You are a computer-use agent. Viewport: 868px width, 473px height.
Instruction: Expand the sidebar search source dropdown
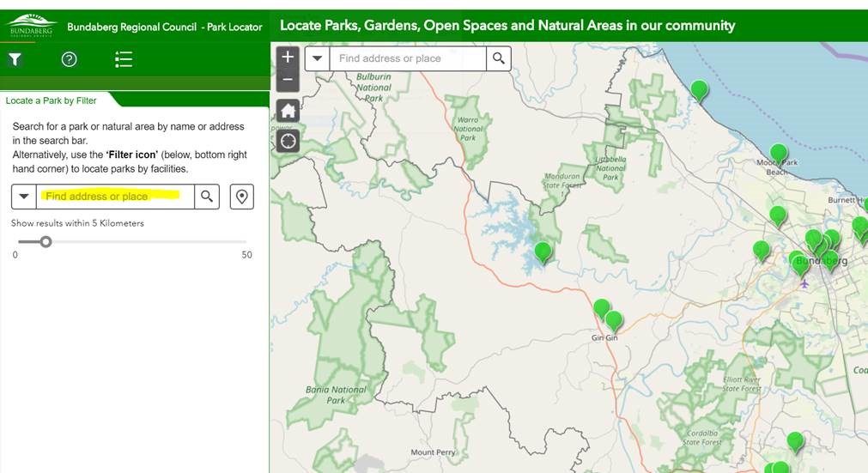(x=24, y=197)
